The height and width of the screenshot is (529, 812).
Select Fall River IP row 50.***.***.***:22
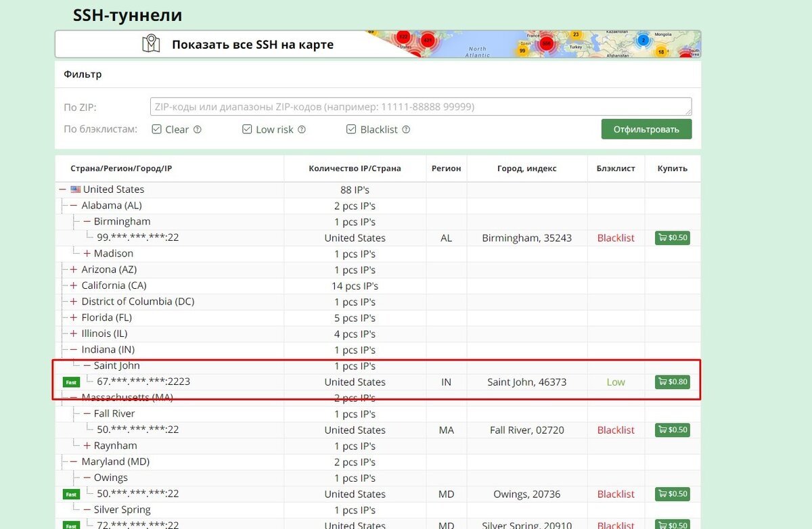coord(138,430)
